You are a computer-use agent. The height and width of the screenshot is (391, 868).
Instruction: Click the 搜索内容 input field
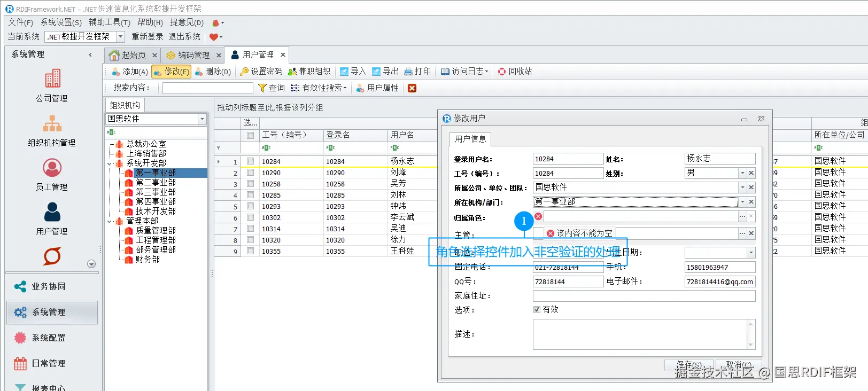[x=207, y=88]
